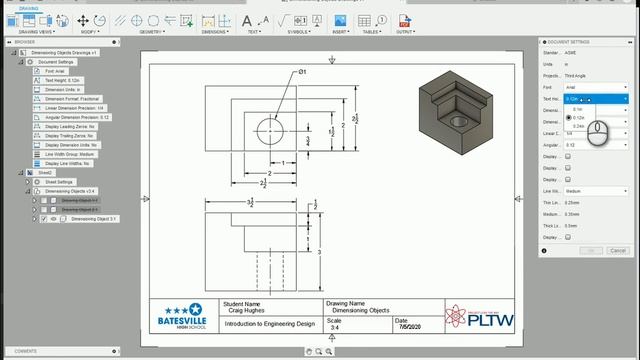Select the Datum Identifier tool
The width and height of the screenshot is (640, 360).
click(x=317, y=20)
